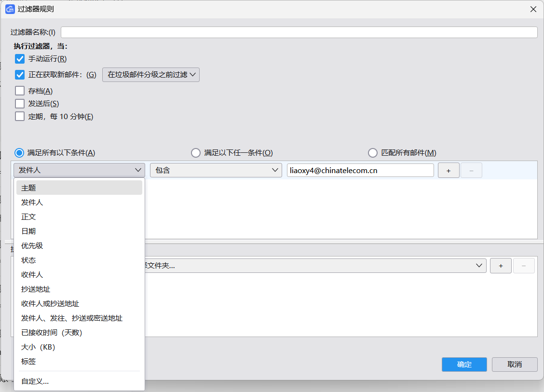Uncheck the 手动运行 checkbox
Viewport: 544px width, 392px height.
[x=20, y=59]
